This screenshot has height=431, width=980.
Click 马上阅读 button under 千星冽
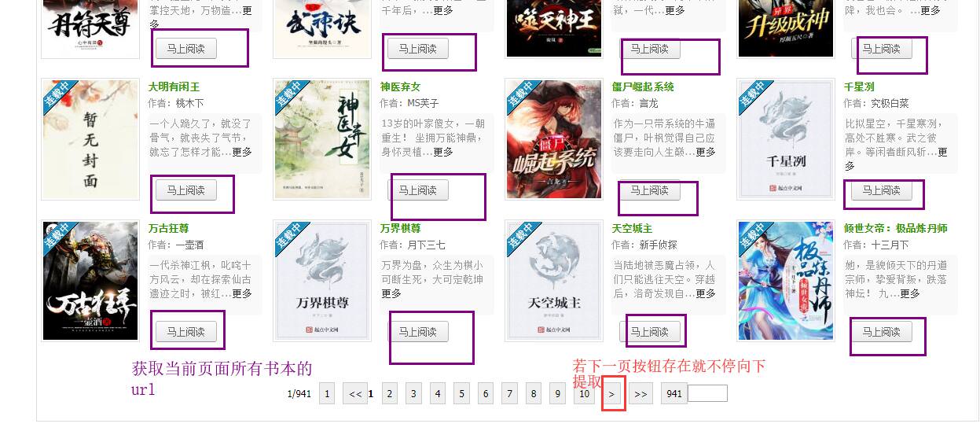[x=881, y=190]
